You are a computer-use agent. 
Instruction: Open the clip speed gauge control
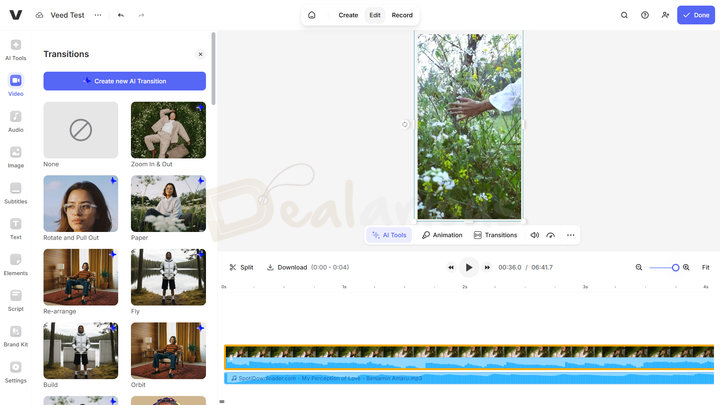(550, 235)
